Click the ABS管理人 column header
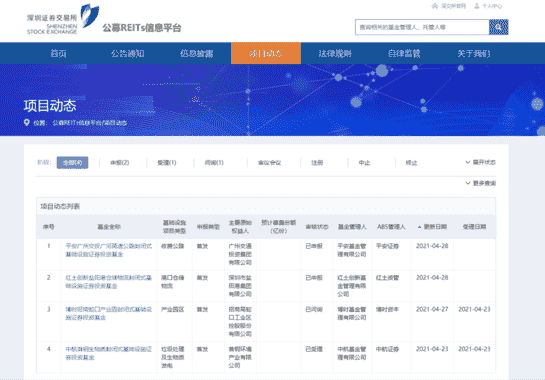 pyautogui.click(x=391, y=227)
